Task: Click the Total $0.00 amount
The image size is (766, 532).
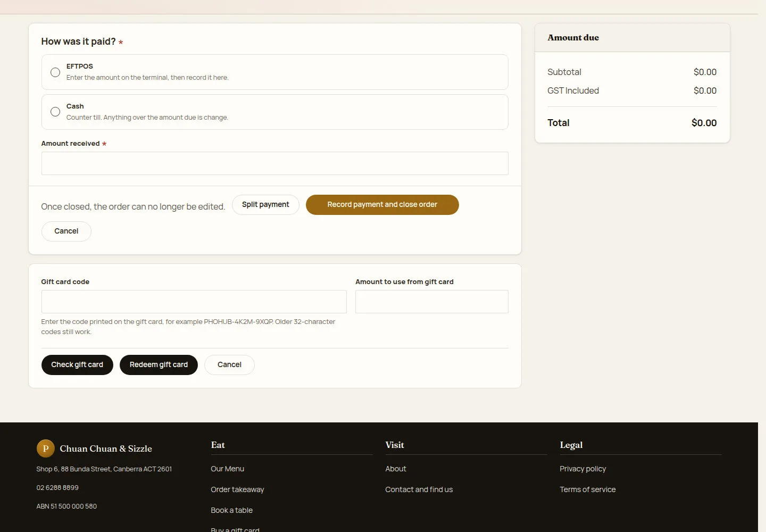Action: [x=704, y=123]
